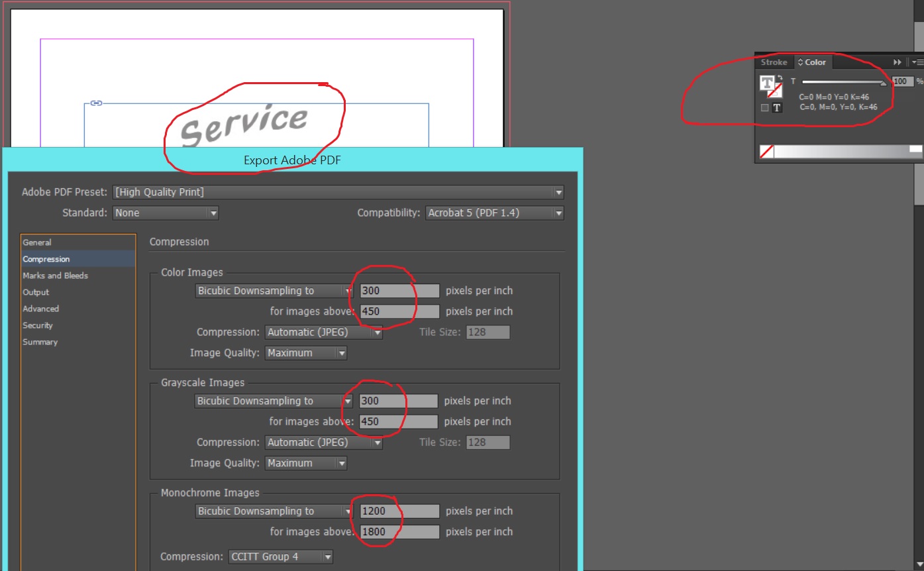924x571 pixels.
Task: Switch to the Stroke panel tab
Action: 774,62
